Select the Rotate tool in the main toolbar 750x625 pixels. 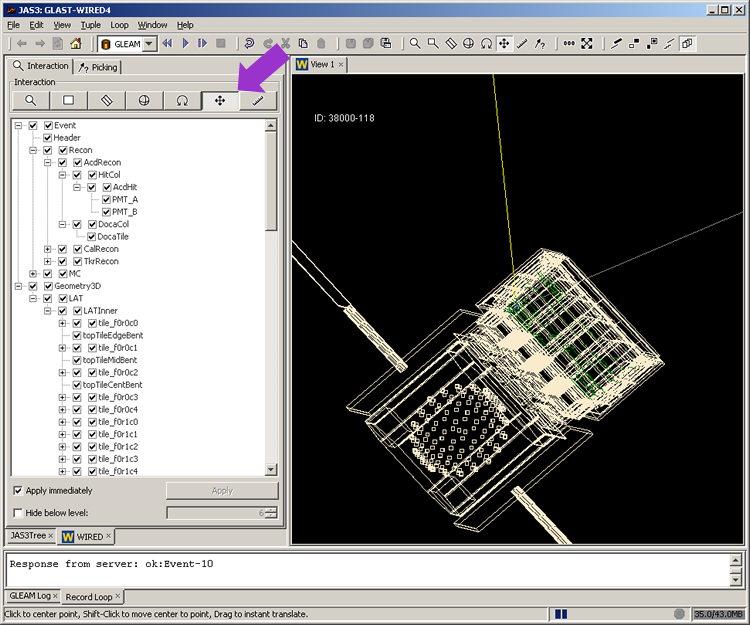(x=486, y=44)
